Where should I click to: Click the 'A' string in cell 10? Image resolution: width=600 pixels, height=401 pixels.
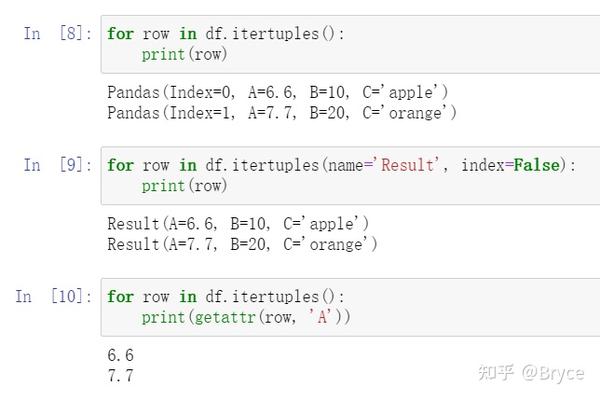[x=320, y=317]
